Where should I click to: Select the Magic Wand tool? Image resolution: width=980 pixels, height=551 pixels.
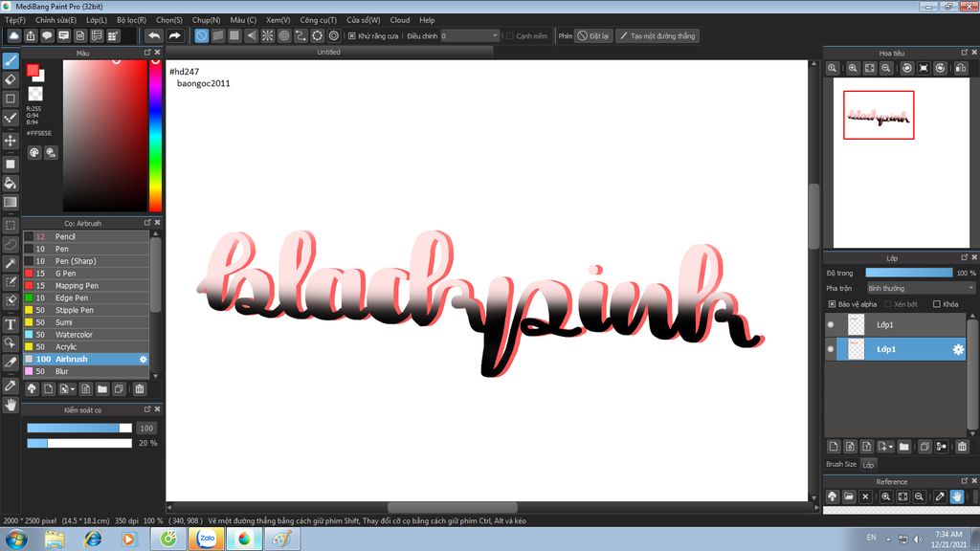(x=10, y=263)
